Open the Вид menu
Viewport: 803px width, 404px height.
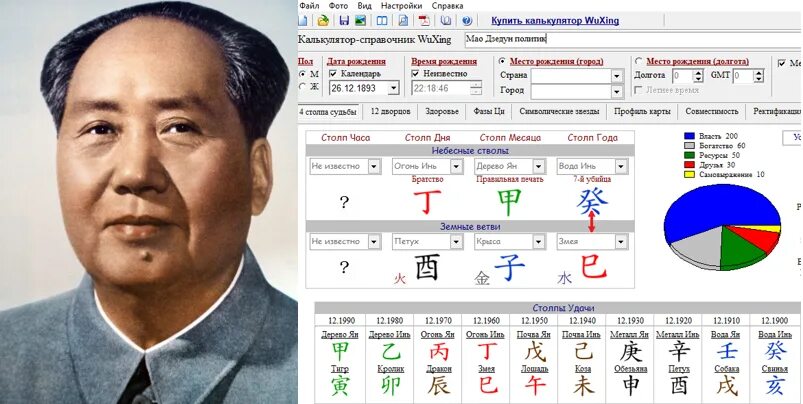pos(365,6)
